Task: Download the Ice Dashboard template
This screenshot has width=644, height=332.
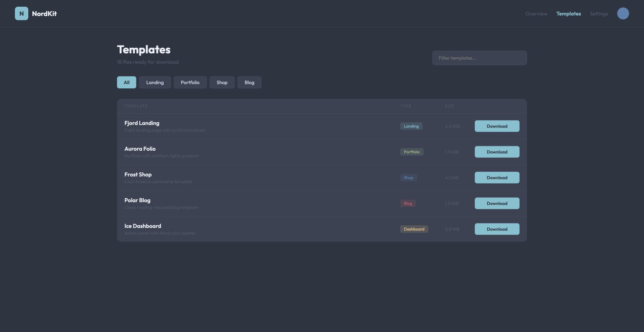Action: [x=497, y=229]
